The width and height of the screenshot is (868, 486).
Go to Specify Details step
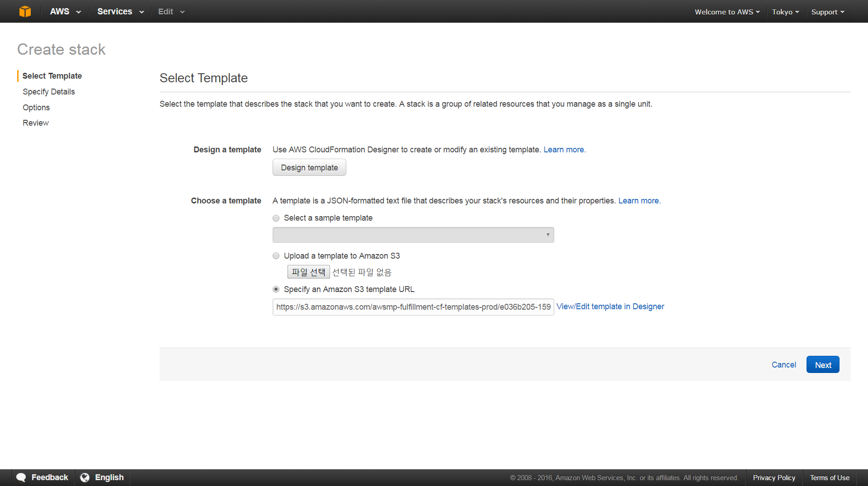[49, 92]
